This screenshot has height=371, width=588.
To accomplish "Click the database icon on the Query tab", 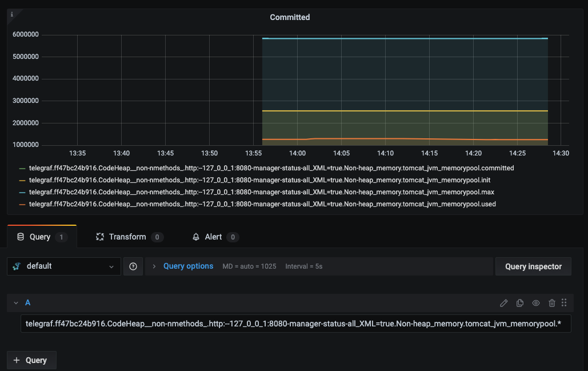I will point(21,237).
